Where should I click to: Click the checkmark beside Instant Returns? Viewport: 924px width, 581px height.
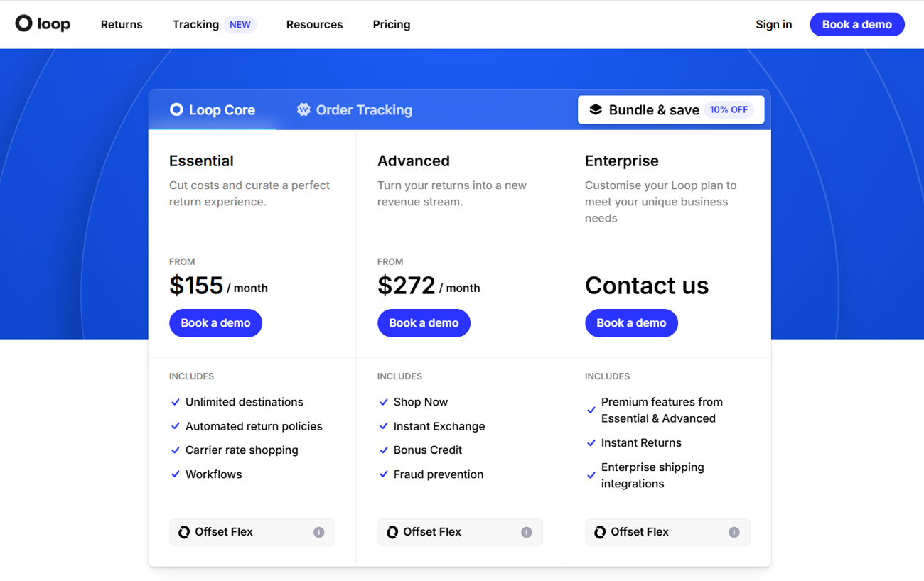(591, 442)
